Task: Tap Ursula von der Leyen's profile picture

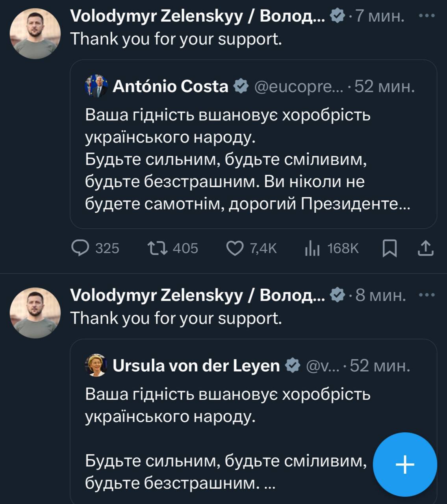Action: pos(96,366)
